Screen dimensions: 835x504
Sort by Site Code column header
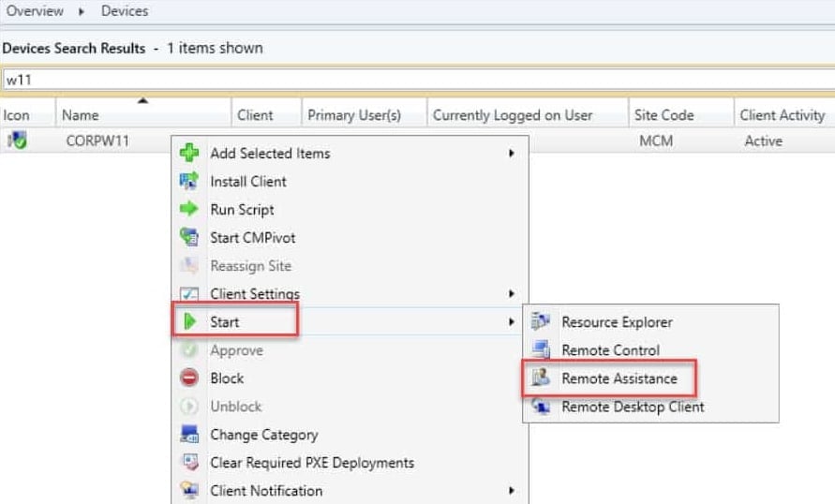681,114
